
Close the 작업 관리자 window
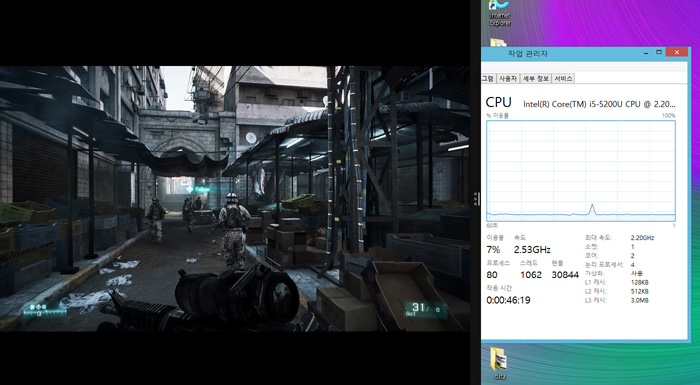pyautogui.click(x=677, y=52)
